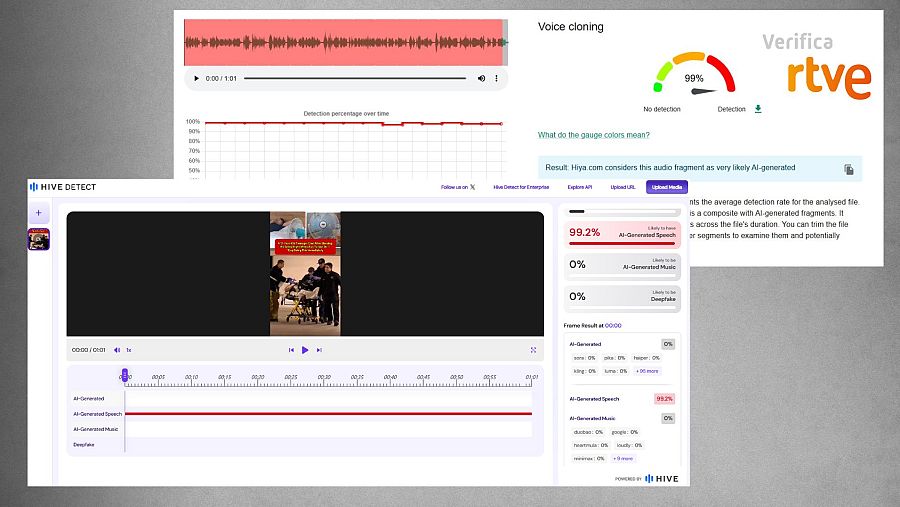Expand '+ 9 more' music models

623,459
